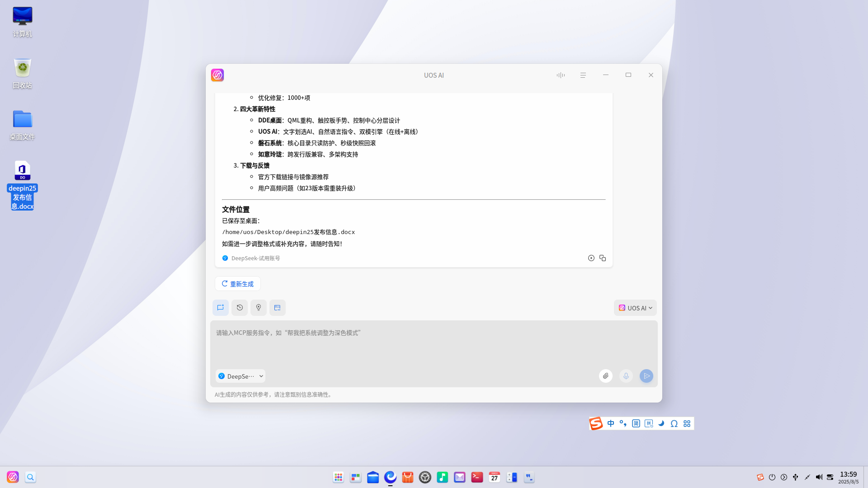Toggle punctuation mode on Sogou bar

coord(623,423)
